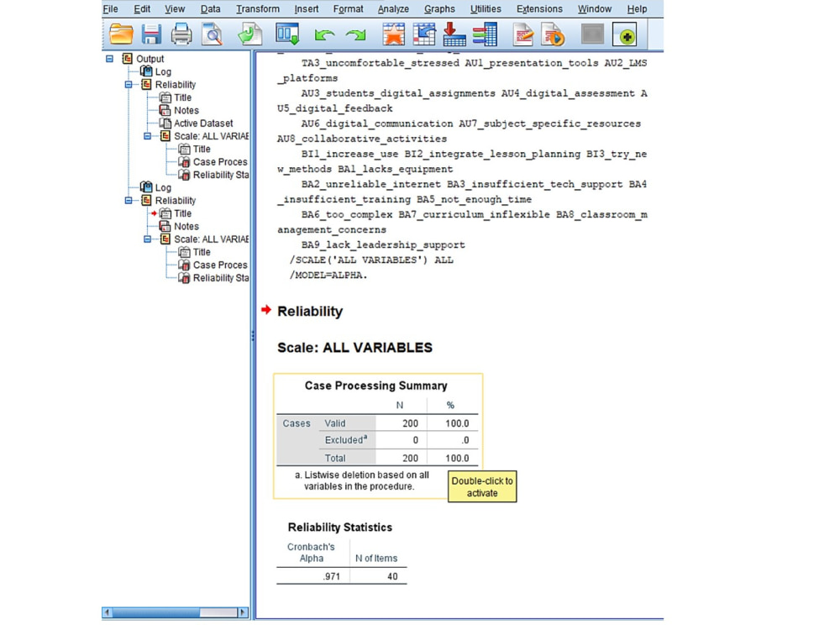Click the outline pane horizontal scrollbar thumb

156,612
